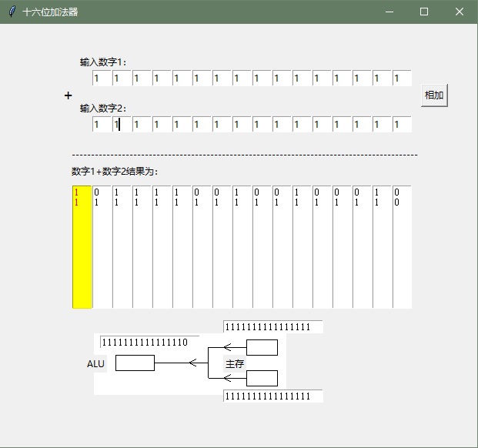Click the fifteenth bit field of 输入数字2

(382, 124)
